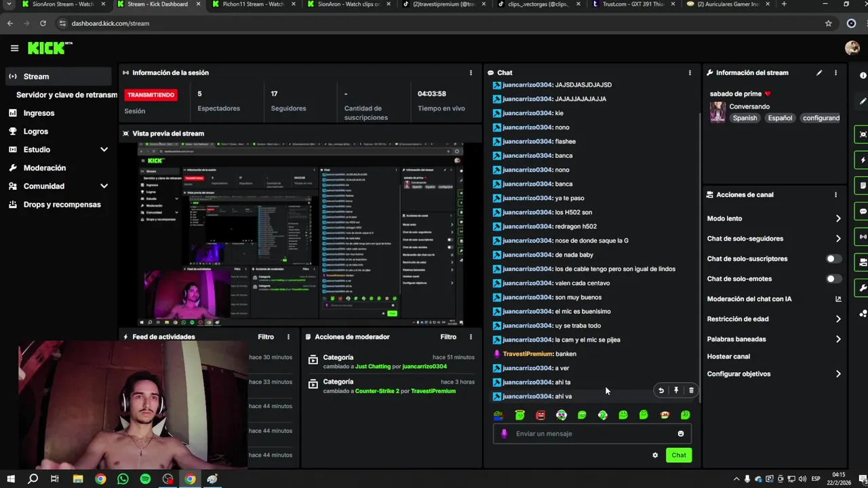
Task: Reload the page in browser
Action: tap(43, 23)
